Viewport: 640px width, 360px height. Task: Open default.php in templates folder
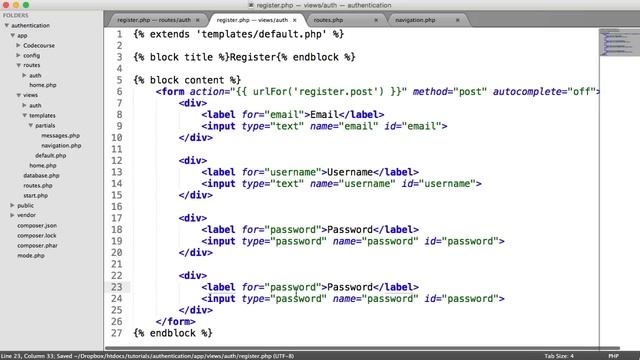pos(51,156)
